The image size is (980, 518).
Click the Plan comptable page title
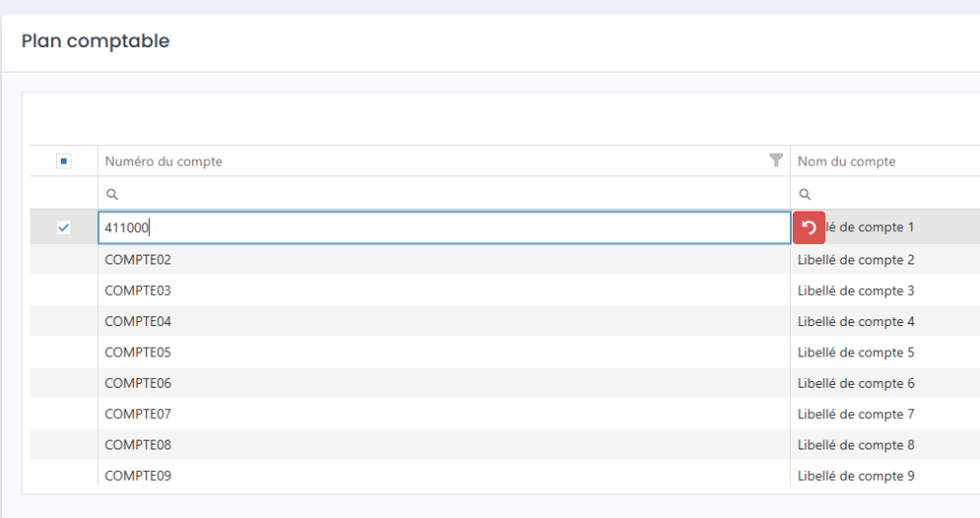coord(96,41)
